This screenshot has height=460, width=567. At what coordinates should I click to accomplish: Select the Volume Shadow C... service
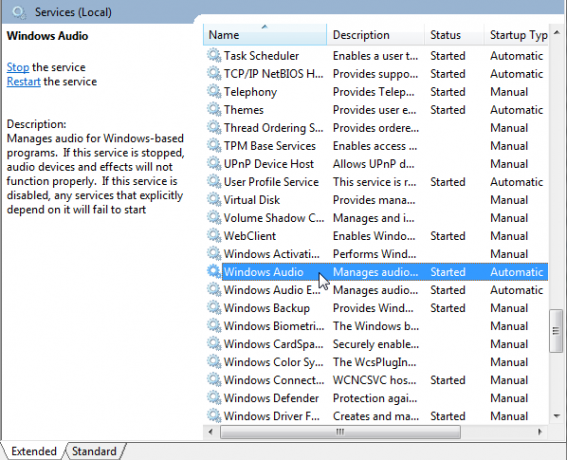click(x=274, y=218)
